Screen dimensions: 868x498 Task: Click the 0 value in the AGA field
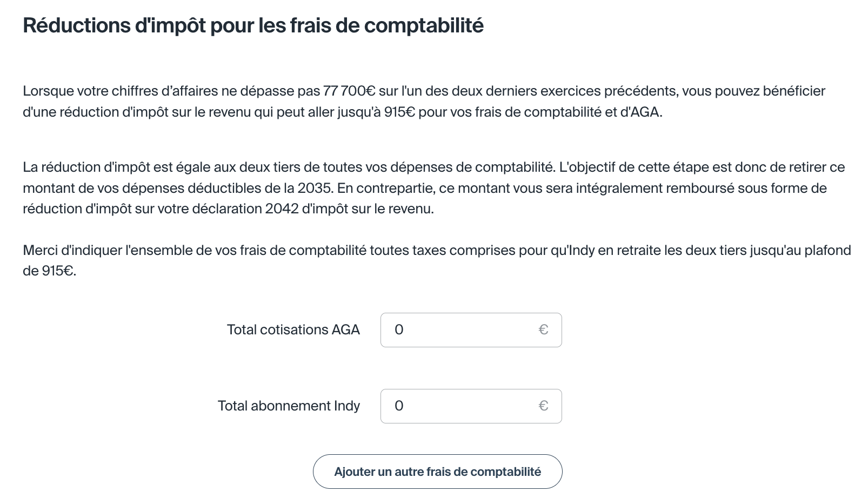[x=399, y=330]
